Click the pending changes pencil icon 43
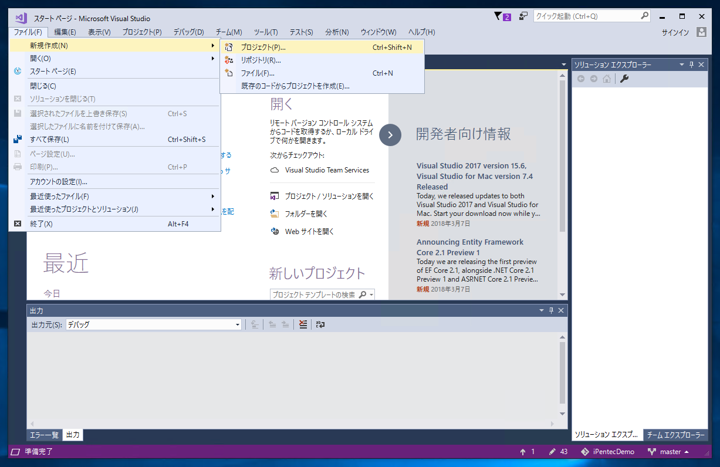Image resolution: width=720 pixels, height=467 pixels. (558, 452)
